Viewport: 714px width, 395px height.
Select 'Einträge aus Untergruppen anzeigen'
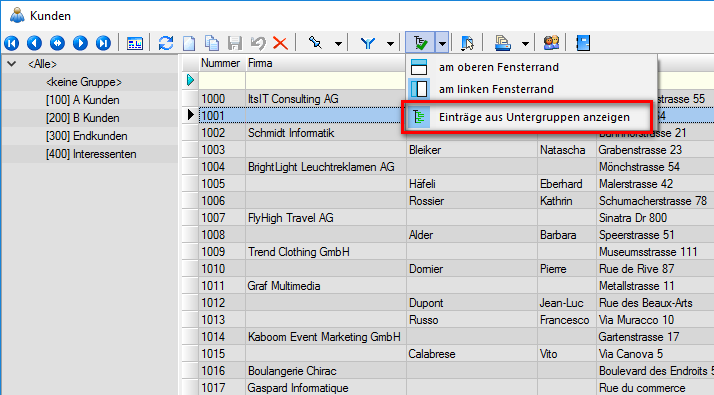tap(527, 117)
